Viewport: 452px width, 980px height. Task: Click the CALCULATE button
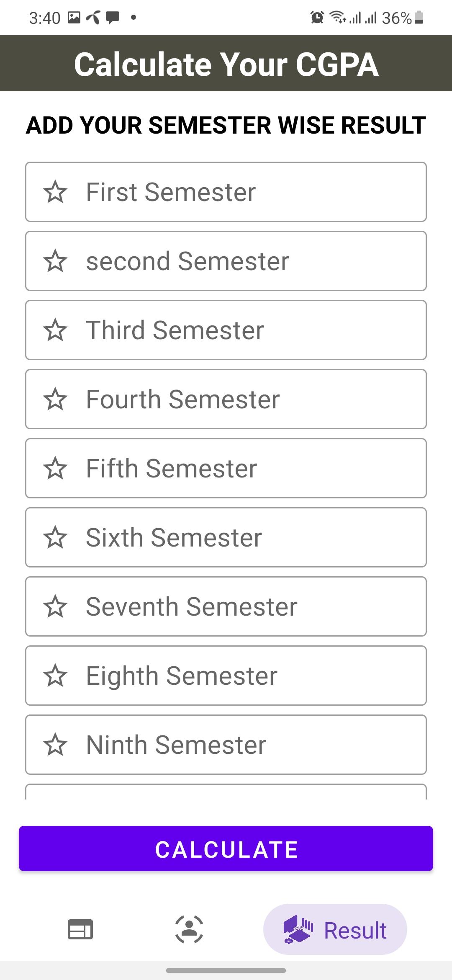226,848
